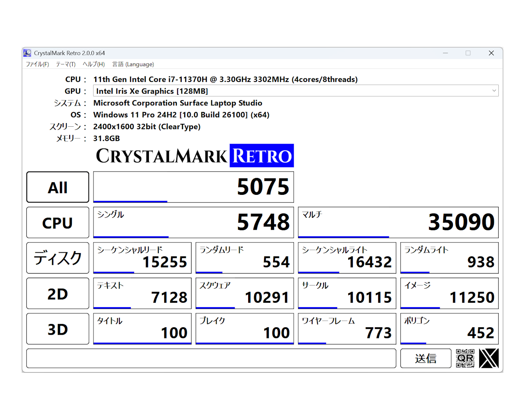Click the GPU dropdown chevron arrow
The image size is (525, 420).
(x=494, y=91)
